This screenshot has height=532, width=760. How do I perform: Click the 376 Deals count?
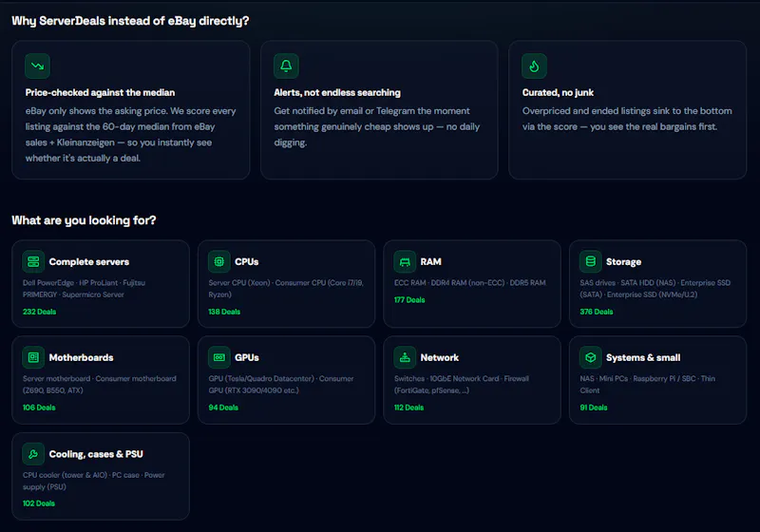pyautogui.click(x=597, y=312)
